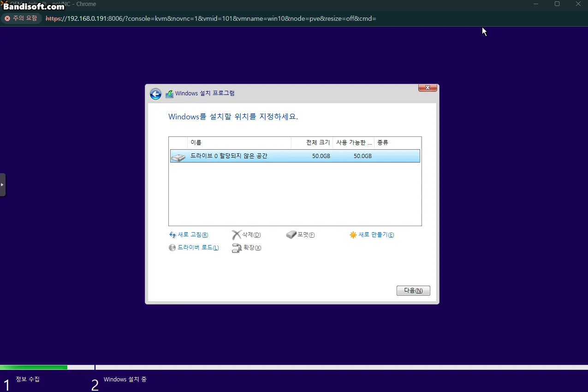Click the back arrow in Windows Setup
This screenshot has height=392, width=588.
coord(156,94)
